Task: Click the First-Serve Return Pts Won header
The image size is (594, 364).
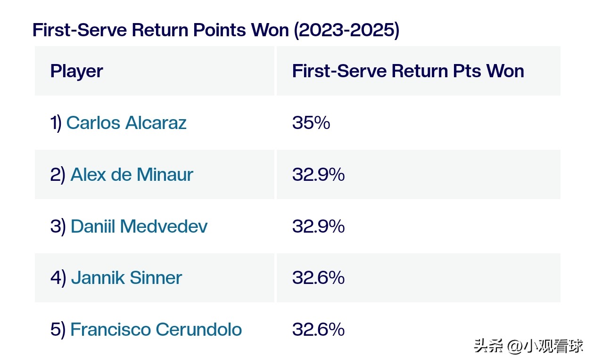Action: click(x=408, y=71)
